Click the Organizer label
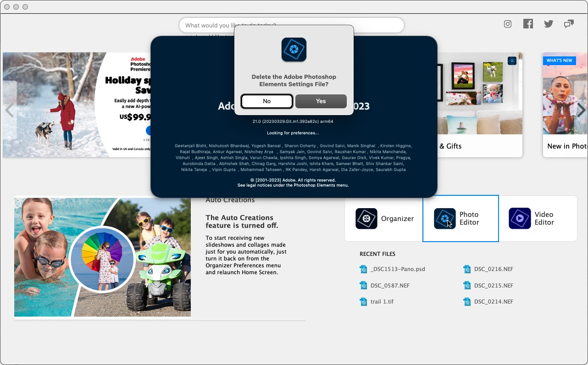The height and width of the screenshot is (365, 588). [x=398, y=219]
